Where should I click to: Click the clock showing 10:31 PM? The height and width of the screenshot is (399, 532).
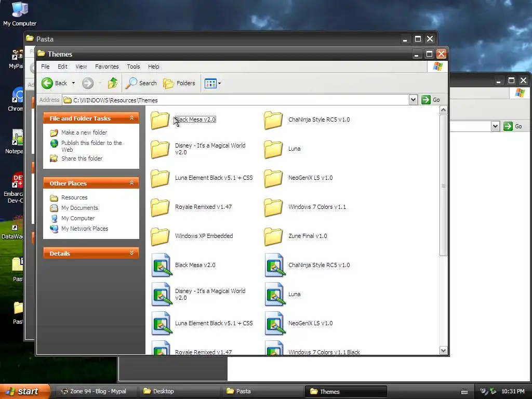click(513, 391)
